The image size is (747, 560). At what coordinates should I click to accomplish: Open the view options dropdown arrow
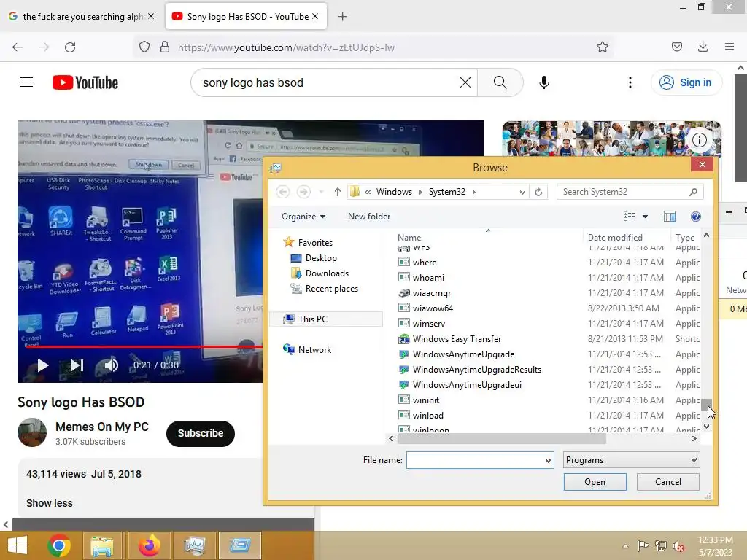click(645, 217)
